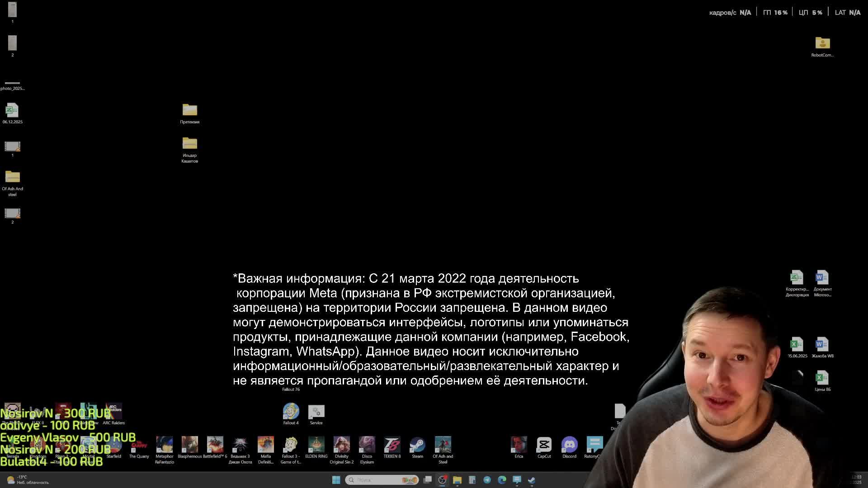The height and width of the screenshot is (488, 868).
Task: Launch TEKKEN 8
Action: tap(392, 445)
